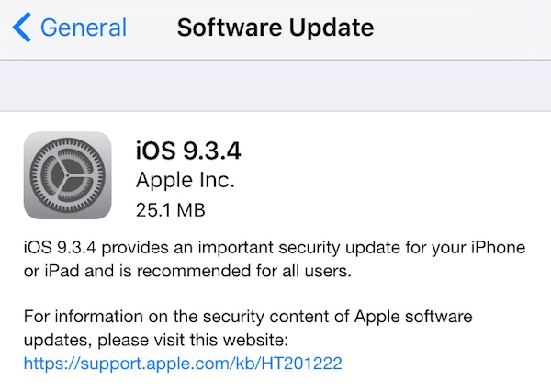Click the "25.1 MB" download size label

click(x=170, y=209)
